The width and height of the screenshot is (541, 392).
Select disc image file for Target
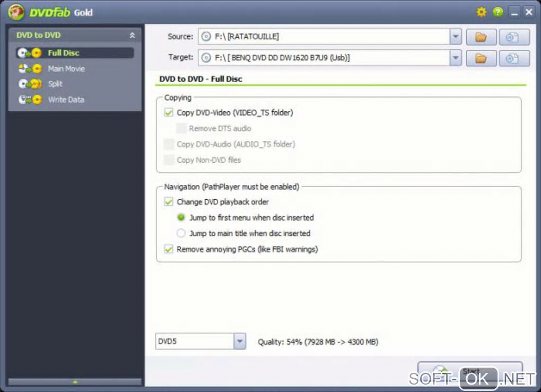tap(514, 58)
